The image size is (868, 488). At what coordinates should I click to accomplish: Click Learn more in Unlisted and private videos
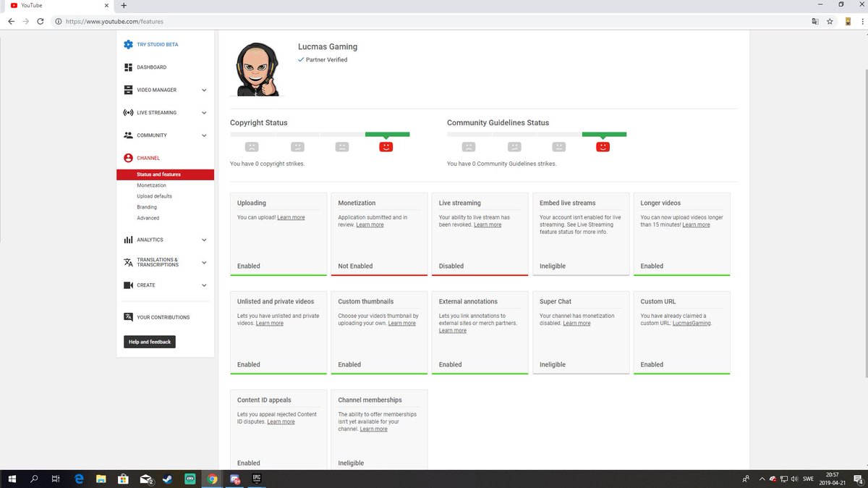[270, 323]
